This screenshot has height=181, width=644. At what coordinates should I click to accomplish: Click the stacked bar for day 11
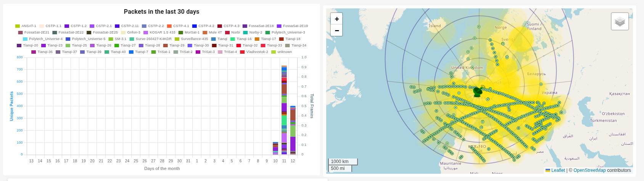coord(284,110)
